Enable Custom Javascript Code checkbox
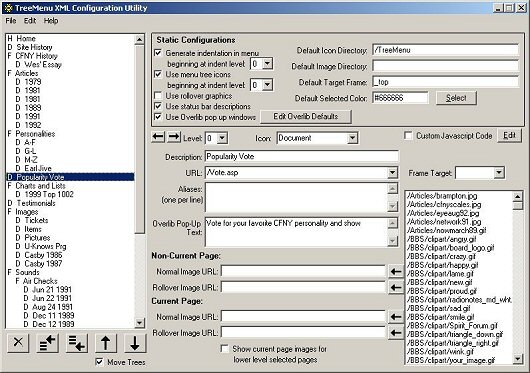The image size is (530, 373). click(408, 136)
